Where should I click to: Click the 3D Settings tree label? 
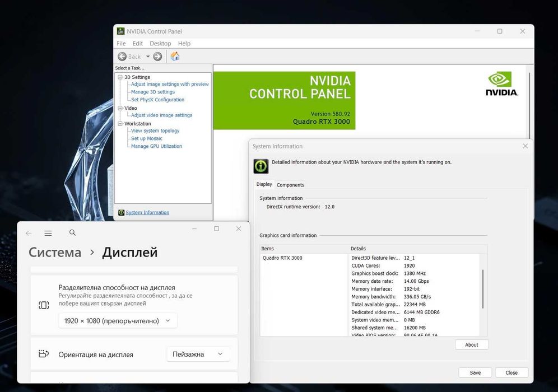click(137, 77)
